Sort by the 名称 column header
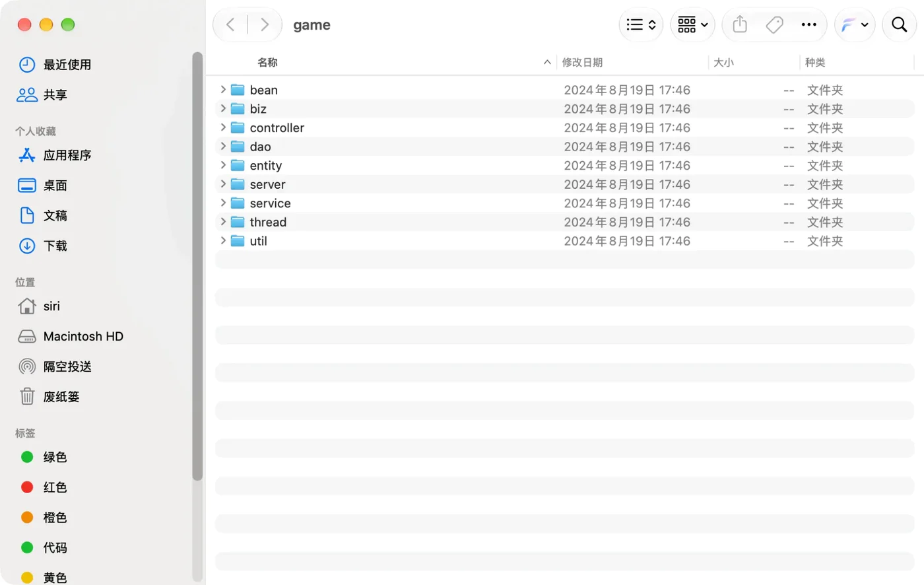This screenshot has height=585, width=924. 267,63
